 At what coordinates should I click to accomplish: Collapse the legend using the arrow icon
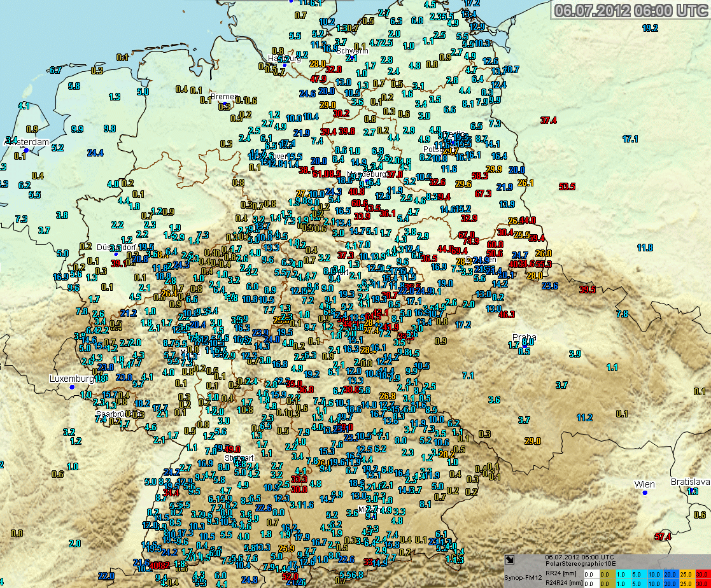pos(510,559)
